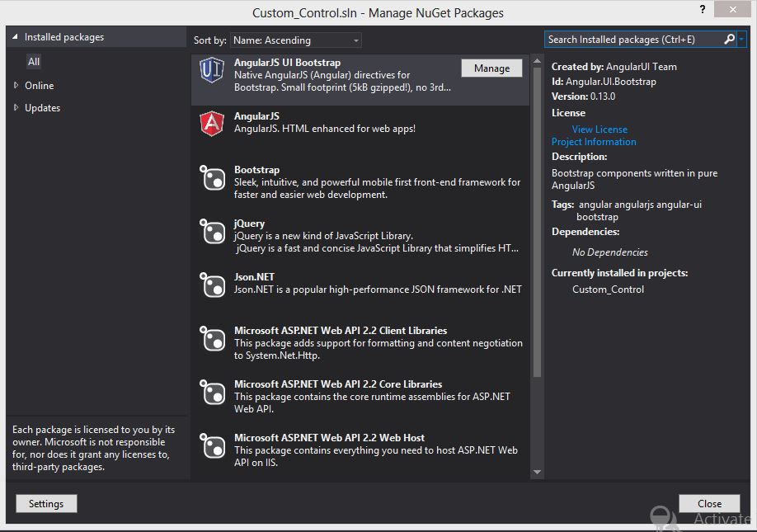The image size is (757, 532).
Task: Click the Web API Core Libraries icon
Action: click(x=212, y=393)
